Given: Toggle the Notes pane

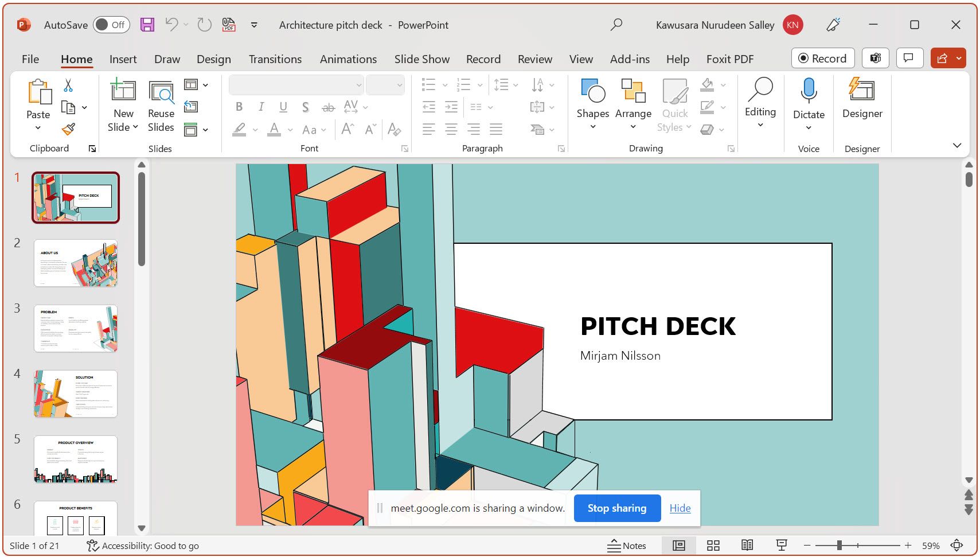Looking at the screenshot, I should tap(627, 545).
